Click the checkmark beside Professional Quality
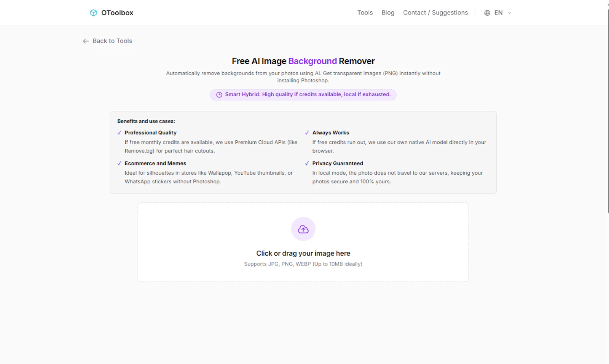 point(120,133)
